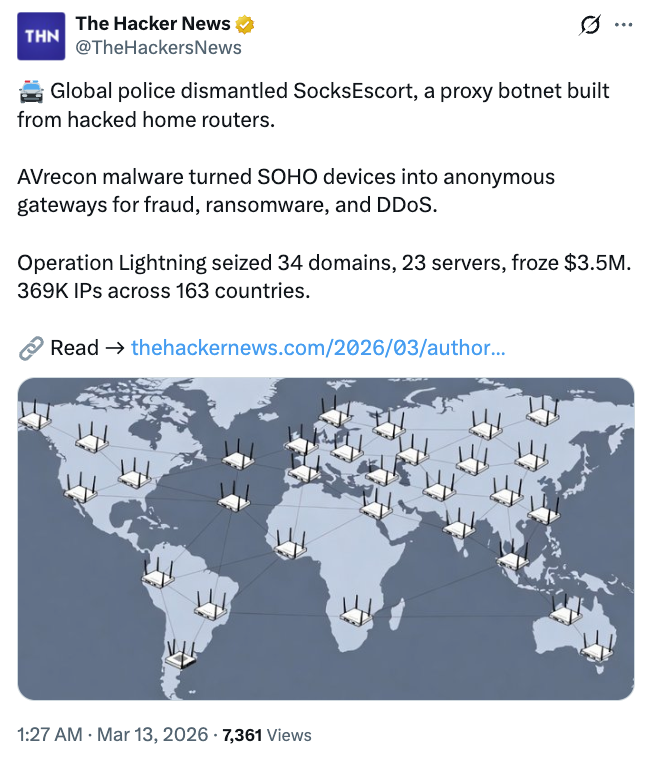Click the chain link emoji
Screen dimensions: 653x758
(x=30, y=348)
